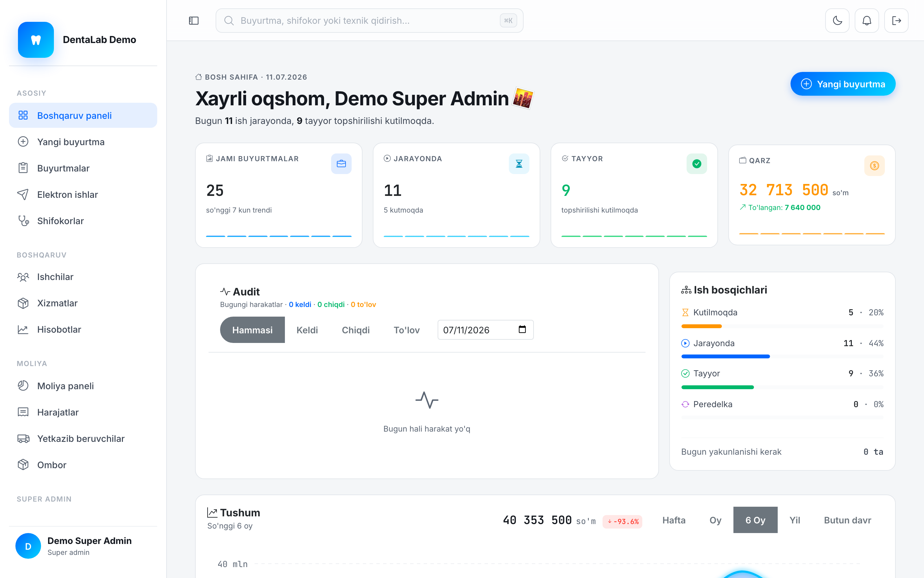
Task: Open Hisobotlar in the sidebar
Action: point(83,329)
